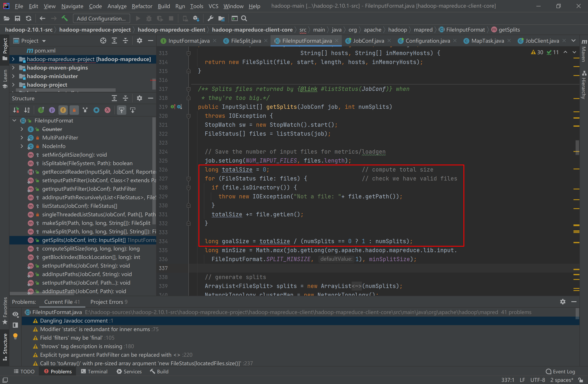Toggle Show Non-Public members lock filter
Screen dimensions: 588x384
[x=74, y=110]
